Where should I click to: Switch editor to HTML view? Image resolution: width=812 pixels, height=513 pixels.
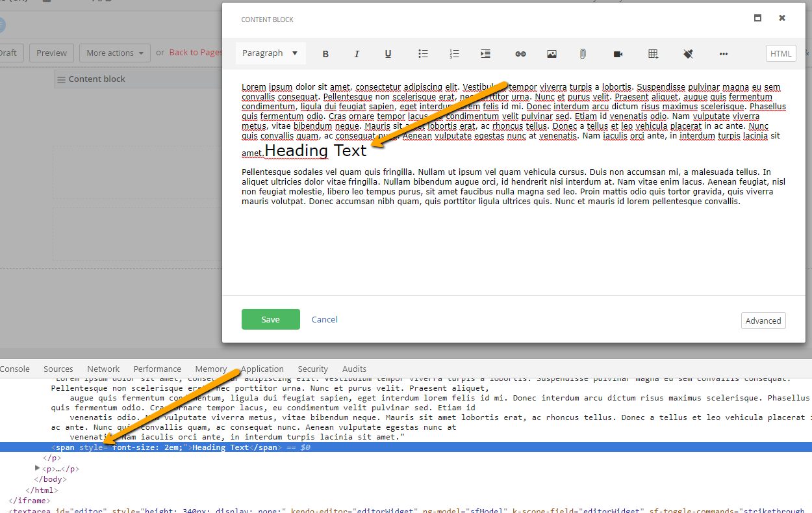(x=781, y=53)
